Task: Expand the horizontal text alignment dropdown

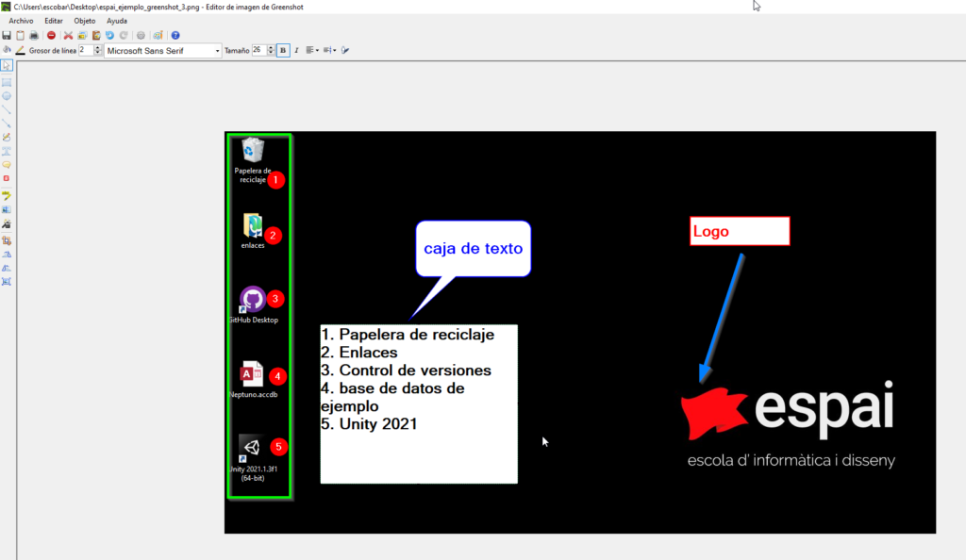Action: click(x=313, y=50)
